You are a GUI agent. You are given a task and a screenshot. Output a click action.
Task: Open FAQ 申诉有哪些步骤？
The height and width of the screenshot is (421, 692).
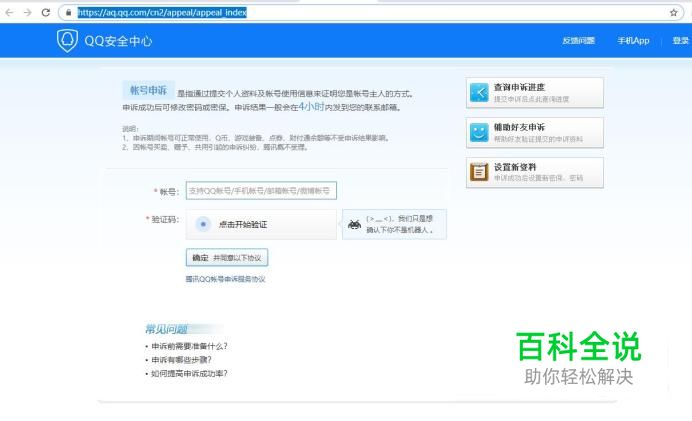pyautogui.click(x=181, y=360)
